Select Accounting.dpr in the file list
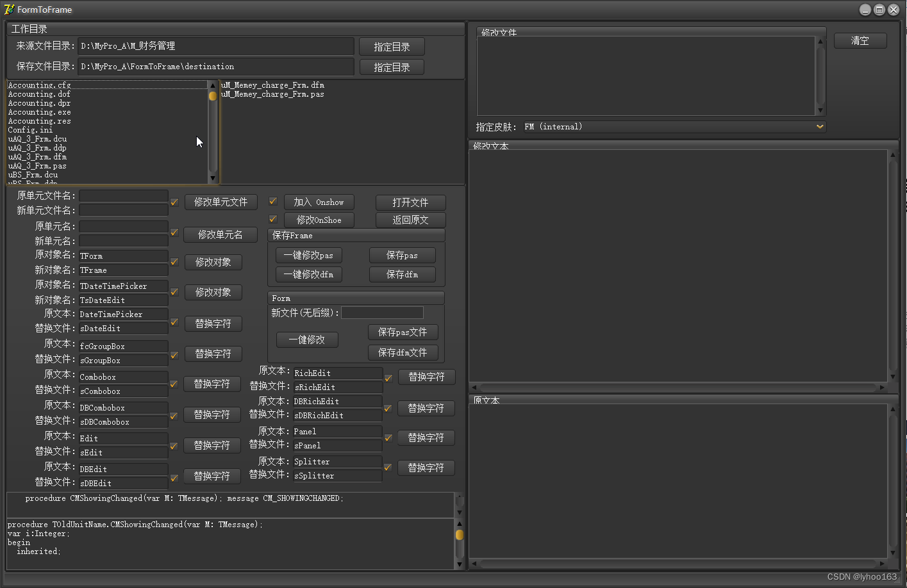The image size is (907, 588). coord(40,103)
